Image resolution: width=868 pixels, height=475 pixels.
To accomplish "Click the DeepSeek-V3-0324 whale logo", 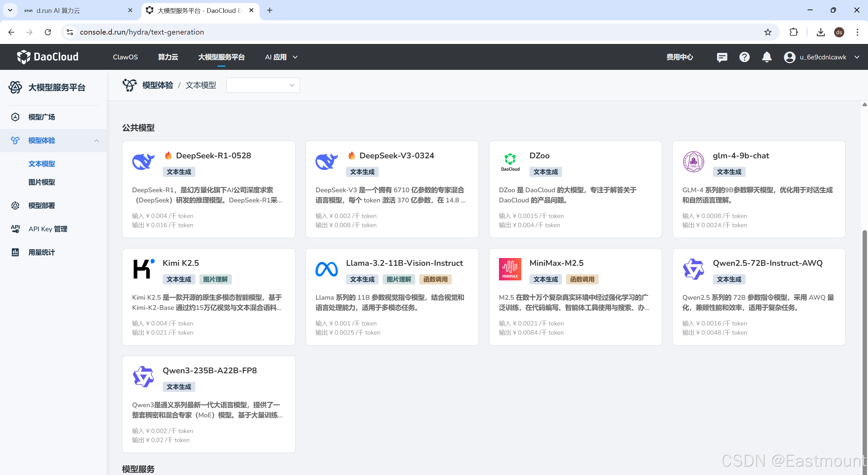I will pyautogui.click(x=327, y=161).
